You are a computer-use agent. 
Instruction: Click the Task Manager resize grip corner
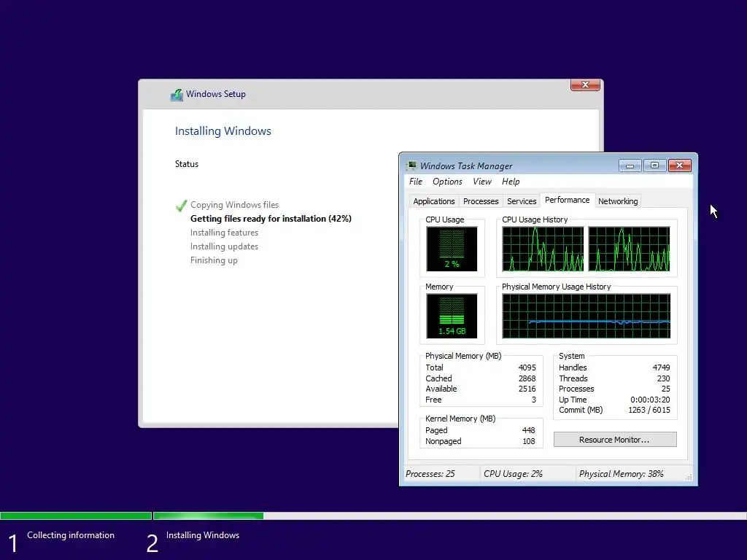[689, 477]
